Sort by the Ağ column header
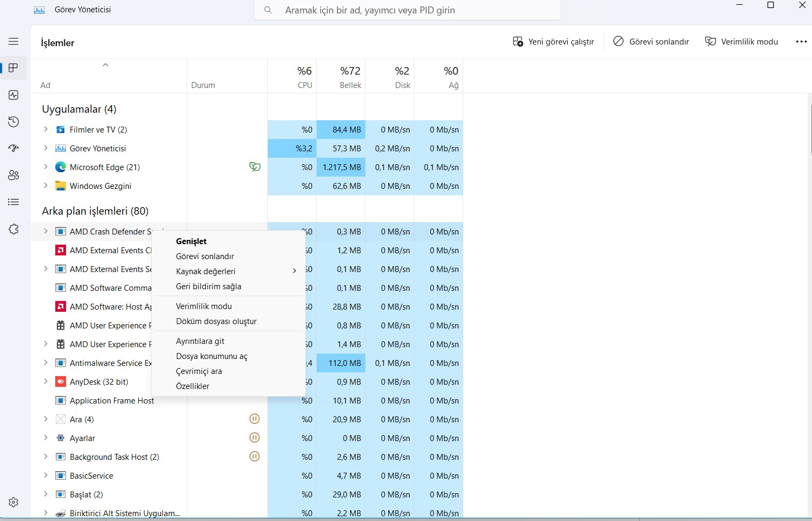 point(438,76)
